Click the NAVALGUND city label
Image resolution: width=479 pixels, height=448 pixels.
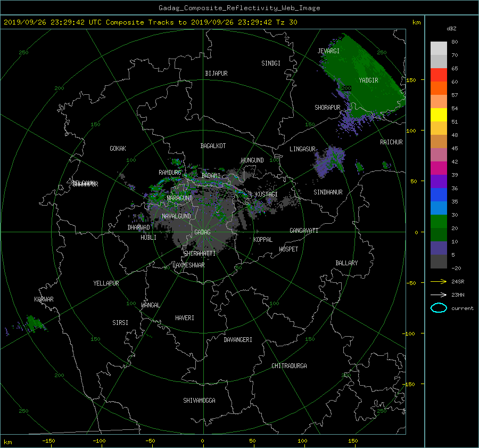click(x=176, y=216)
